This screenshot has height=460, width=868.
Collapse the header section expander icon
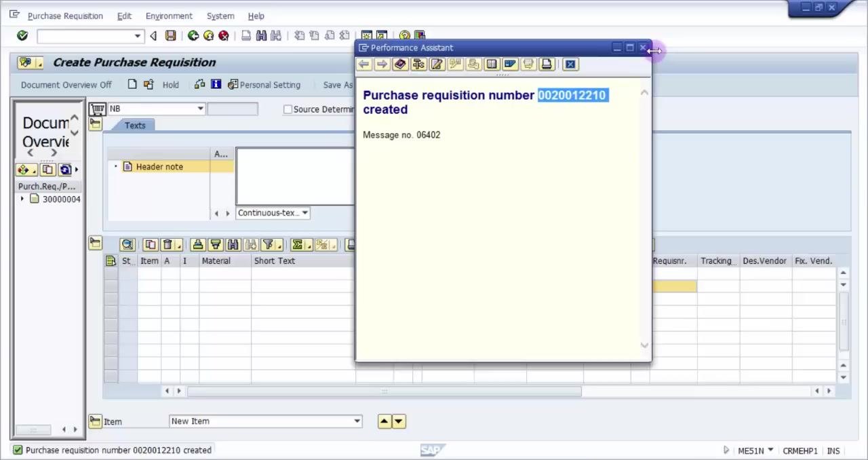click(95, 124)
